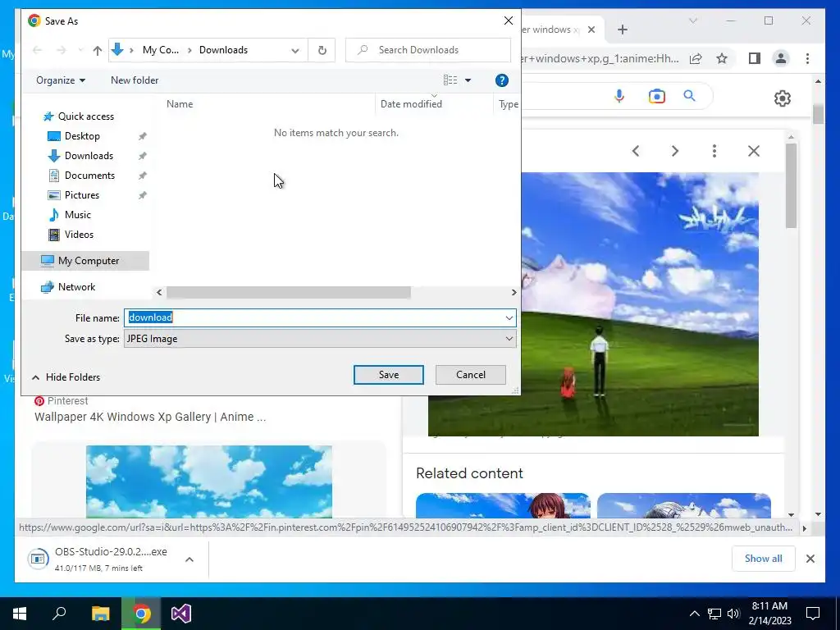Toggle Chrome side panel
This screenshot has width=840, height=630.
click(755, 58)
